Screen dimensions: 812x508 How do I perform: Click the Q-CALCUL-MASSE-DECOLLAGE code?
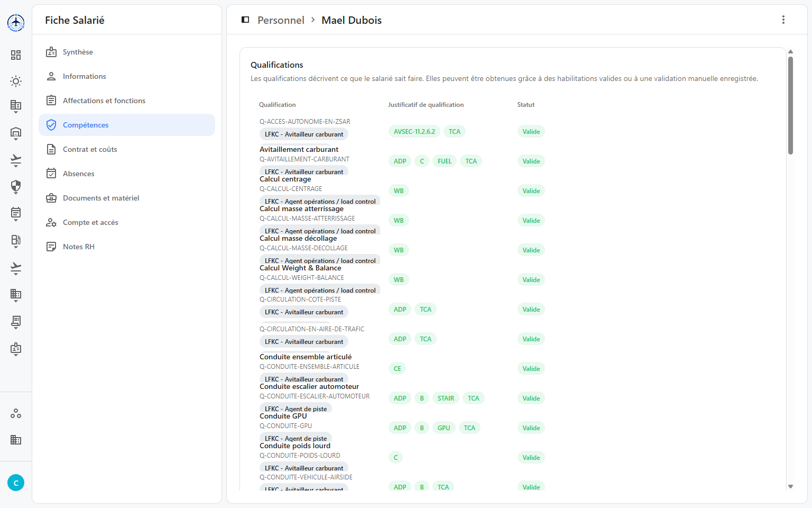(x=303, y=248)
